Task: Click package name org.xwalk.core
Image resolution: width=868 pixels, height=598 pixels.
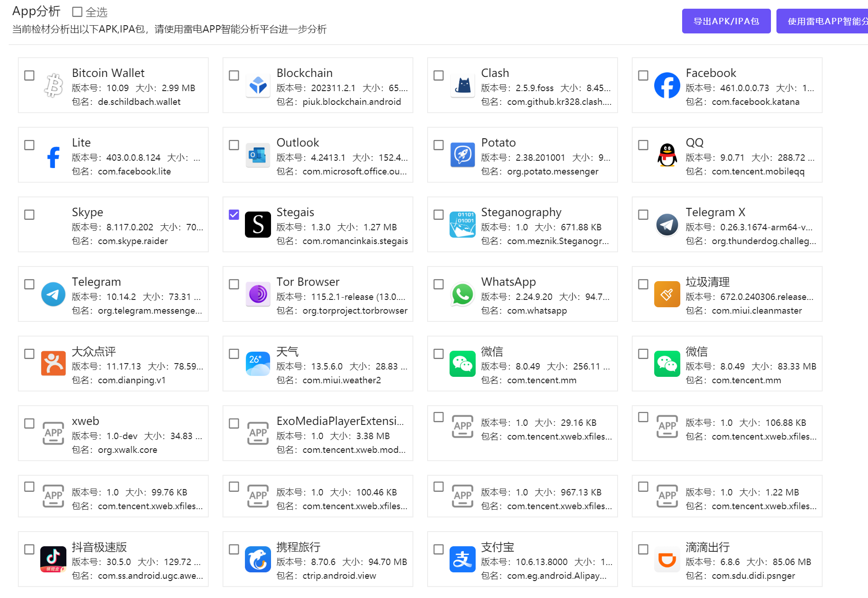Action: point(127,450)
